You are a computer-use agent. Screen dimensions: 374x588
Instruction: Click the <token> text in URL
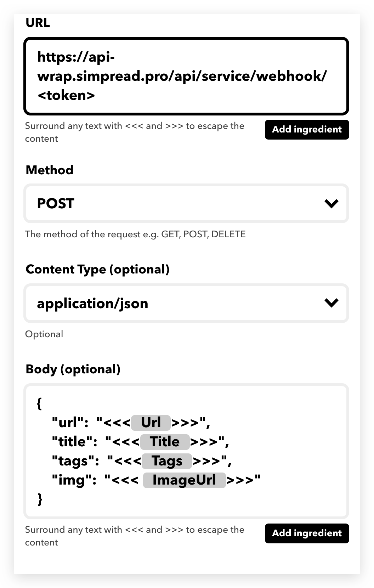[66, 95]
